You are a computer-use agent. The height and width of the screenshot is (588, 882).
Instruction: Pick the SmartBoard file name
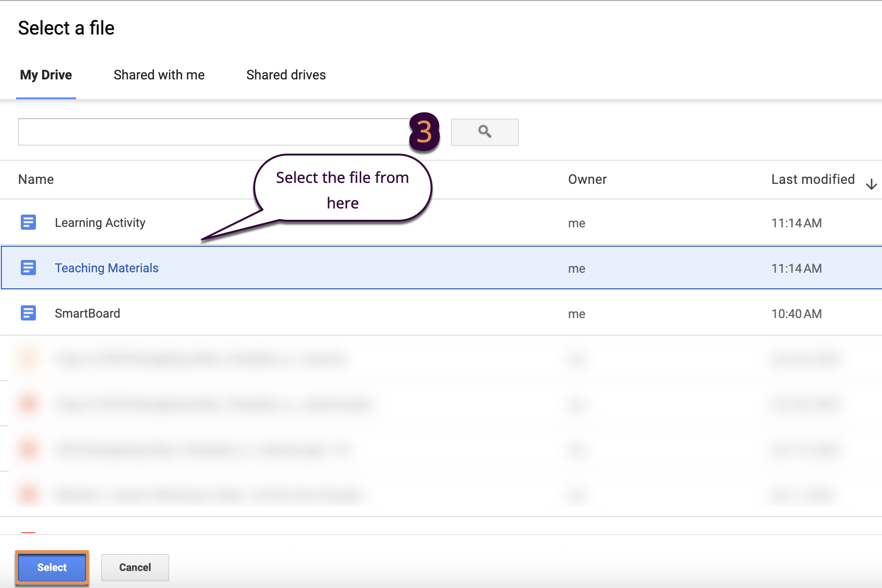(x=87, y=313)
